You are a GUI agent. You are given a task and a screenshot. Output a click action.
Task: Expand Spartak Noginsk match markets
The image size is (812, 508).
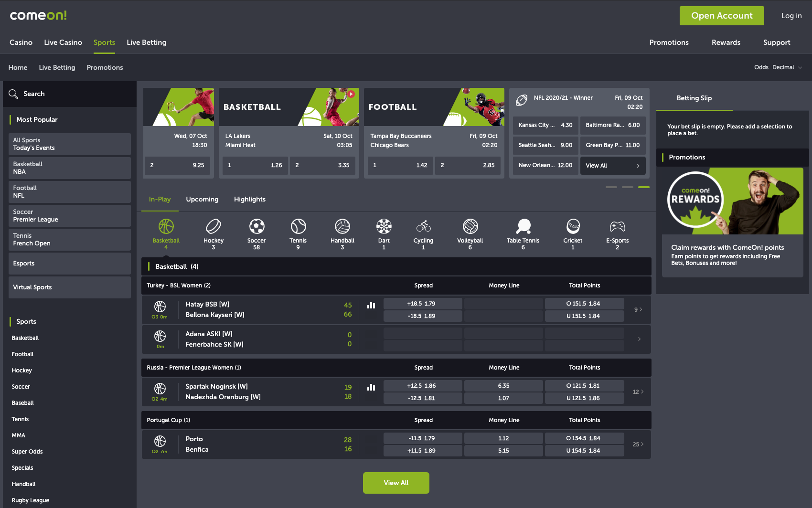click(638, 392)
